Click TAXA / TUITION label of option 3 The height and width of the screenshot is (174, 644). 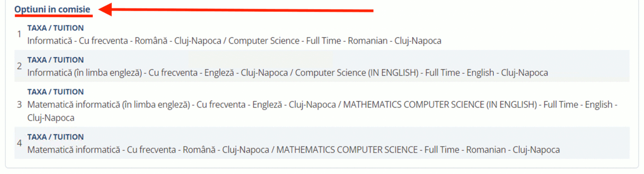55,92
